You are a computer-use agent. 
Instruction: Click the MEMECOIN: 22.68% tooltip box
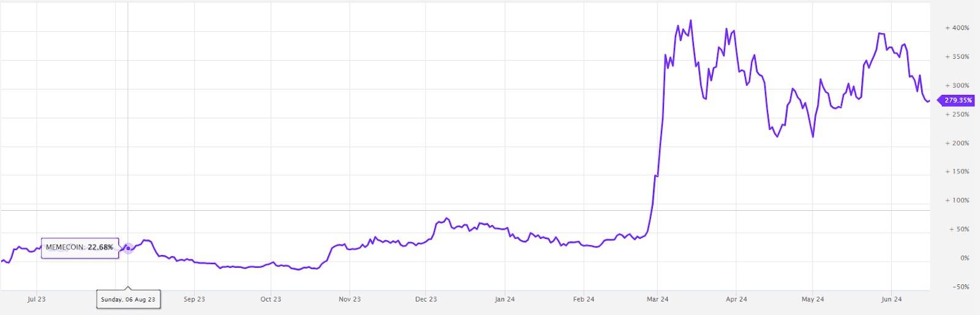[x=80, y=248]
